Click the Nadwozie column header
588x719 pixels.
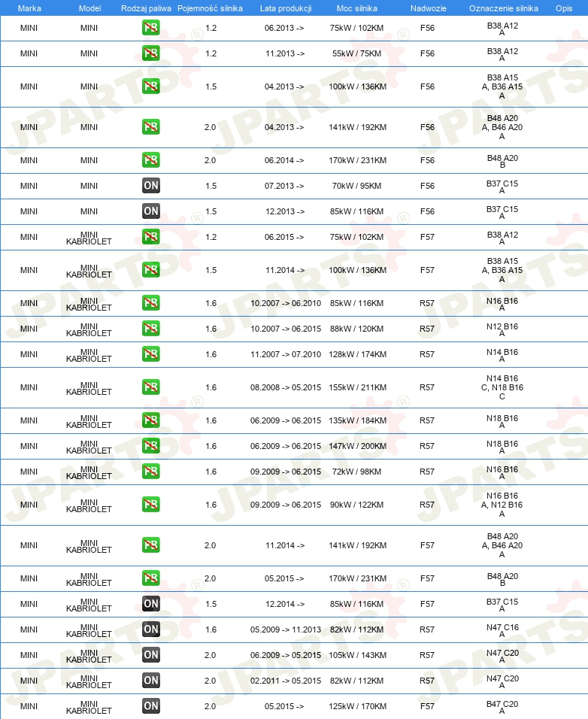(x=428, y=8)
